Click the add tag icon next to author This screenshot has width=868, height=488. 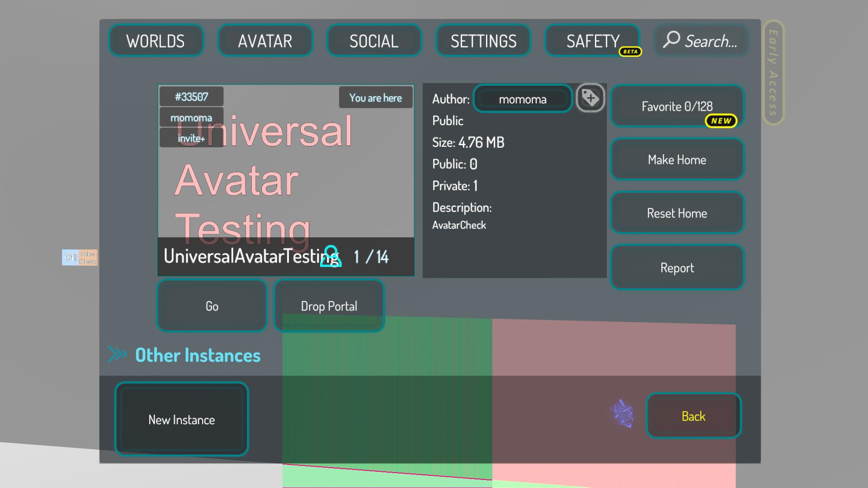pyautogui.click(x=590, y=98)
